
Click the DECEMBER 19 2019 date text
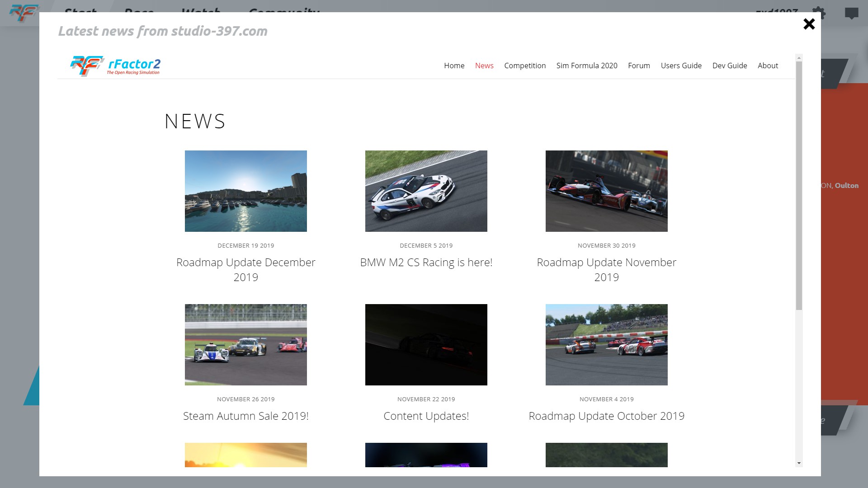pos(246,246)
